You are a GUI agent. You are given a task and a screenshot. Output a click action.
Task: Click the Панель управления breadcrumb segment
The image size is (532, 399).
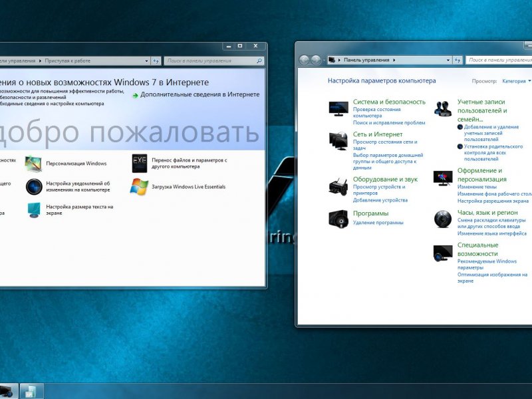366,60
